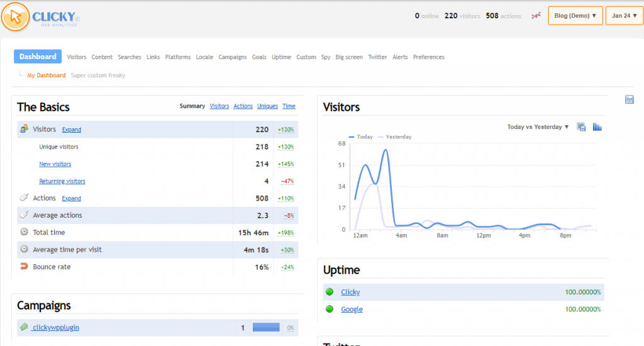
Task: Click the Bounce rate red arrow icon
Action: tap(25, 266)
